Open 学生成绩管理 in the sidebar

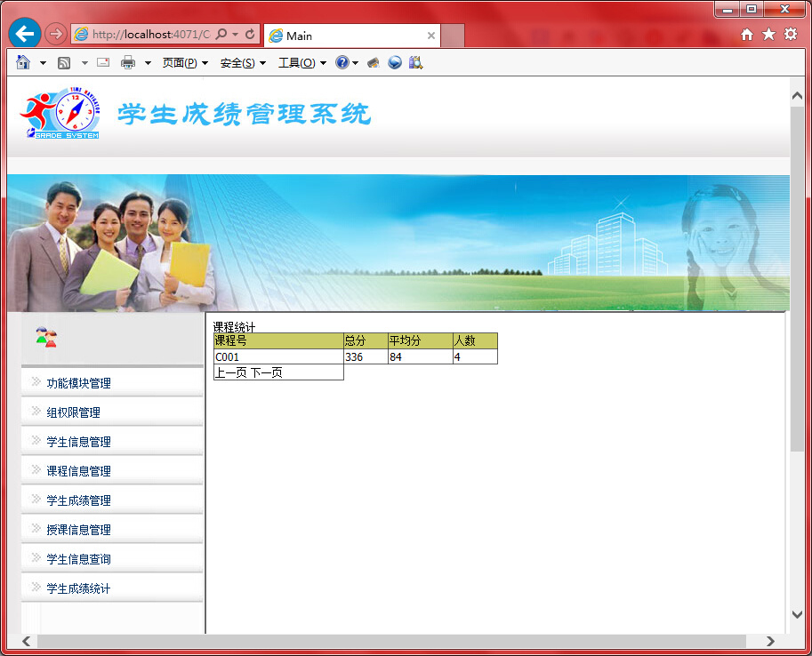tap(79, 500)
